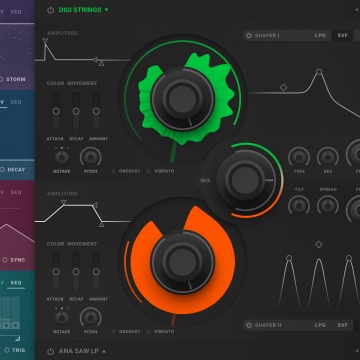This screenshot has height=360, width=360.
Task: Click the DECAY slider in the orange layer
Action: (76, 271)
